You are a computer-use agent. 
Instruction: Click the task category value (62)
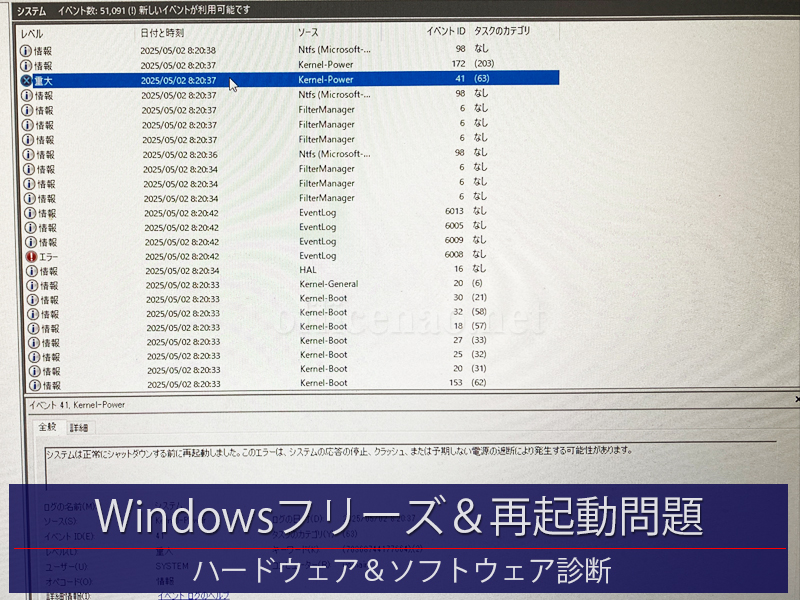(x=479, y=383)
